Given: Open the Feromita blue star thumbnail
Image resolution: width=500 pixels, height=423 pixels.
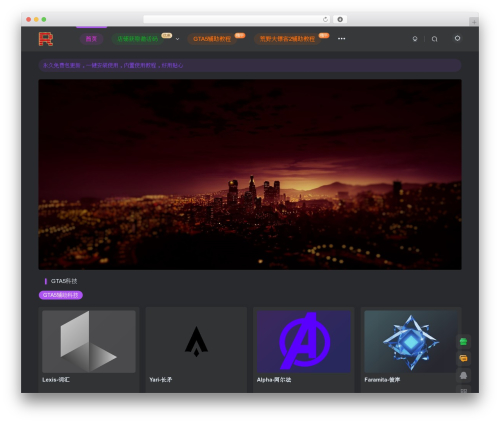Looking at the screenshot, I should [411, 342].
